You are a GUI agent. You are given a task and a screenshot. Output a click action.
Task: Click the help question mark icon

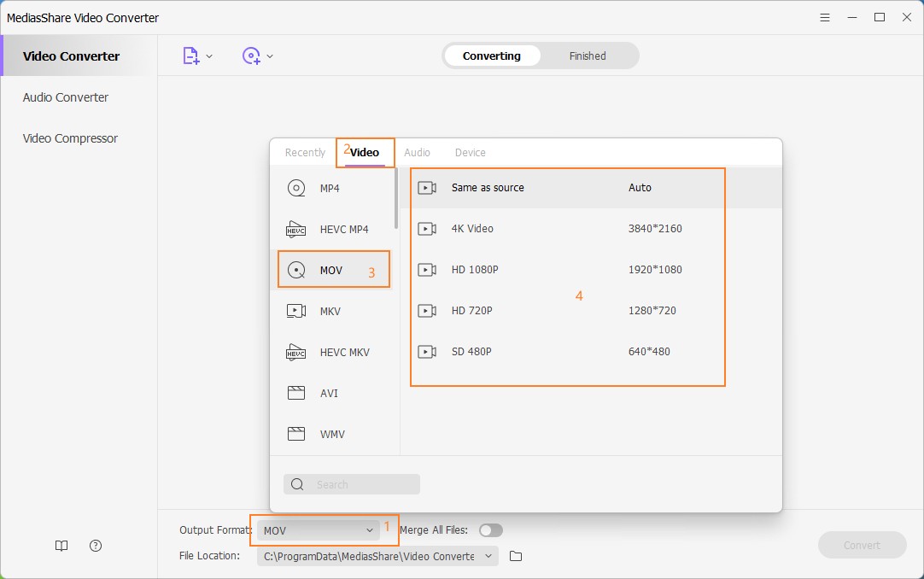tap(96, 546)
